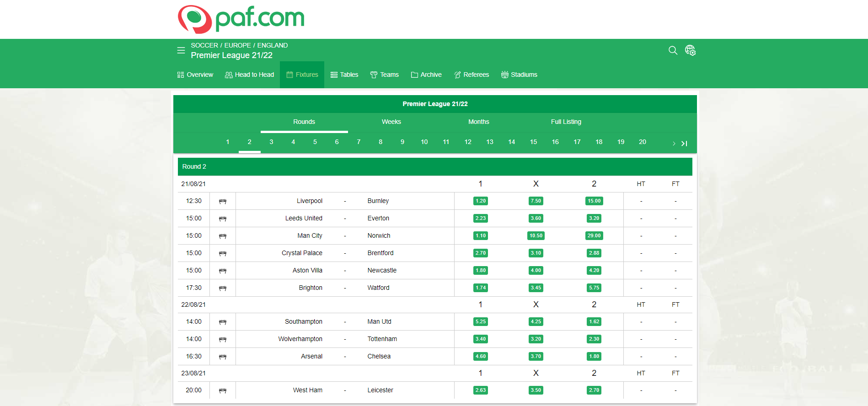Open the Stadiums tab
The width and height of the screenshot is (868, 406).
click(x=519, y=75)
